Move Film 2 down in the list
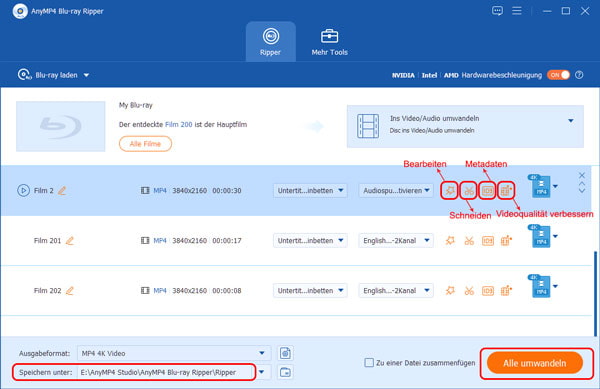 (582, 190)
